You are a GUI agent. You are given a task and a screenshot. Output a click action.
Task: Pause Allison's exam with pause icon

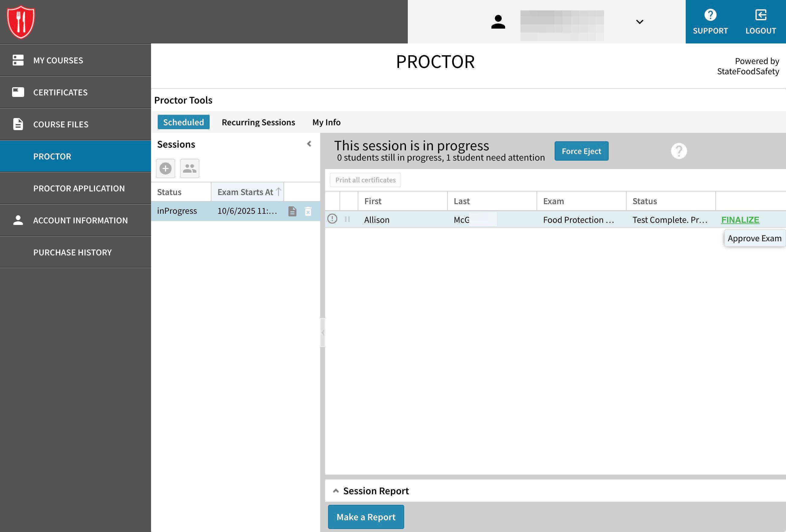coord(347,220)
